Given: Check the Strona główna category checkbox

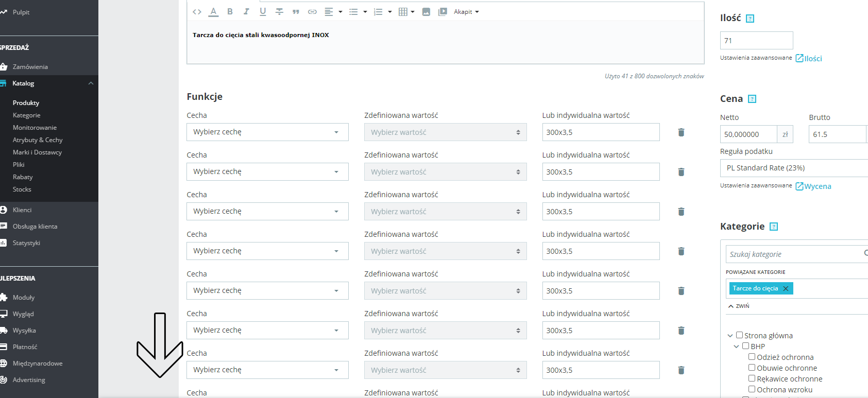Looking at the screenshot, I should (739, 335).
